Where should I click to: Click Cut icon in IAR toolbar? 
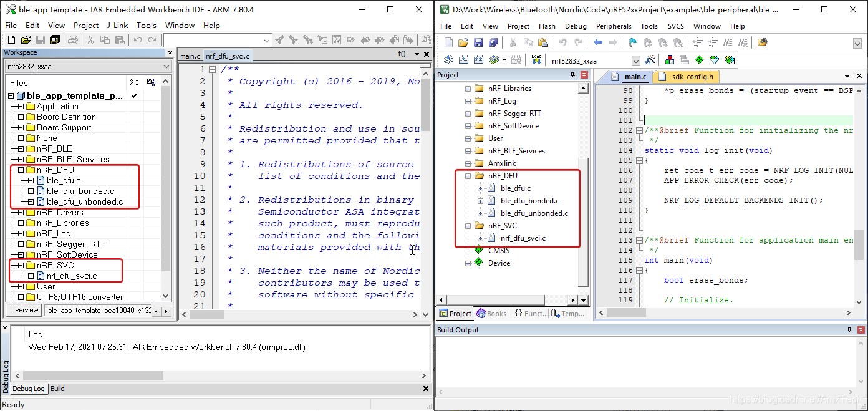click(91, 40)
